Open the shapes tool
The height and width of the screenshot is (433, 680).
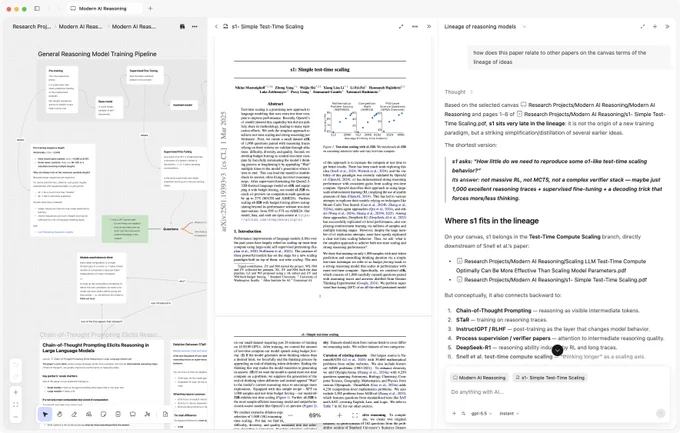[89, 414]
